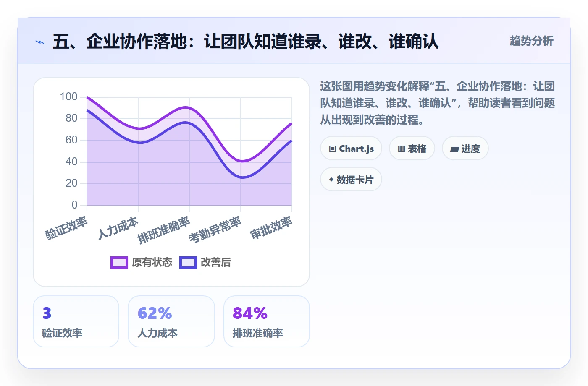Screen dimensions: 588x386
Task: Click the 改善后 legend label
Action: pyautogui.click(x=216, y=263)
